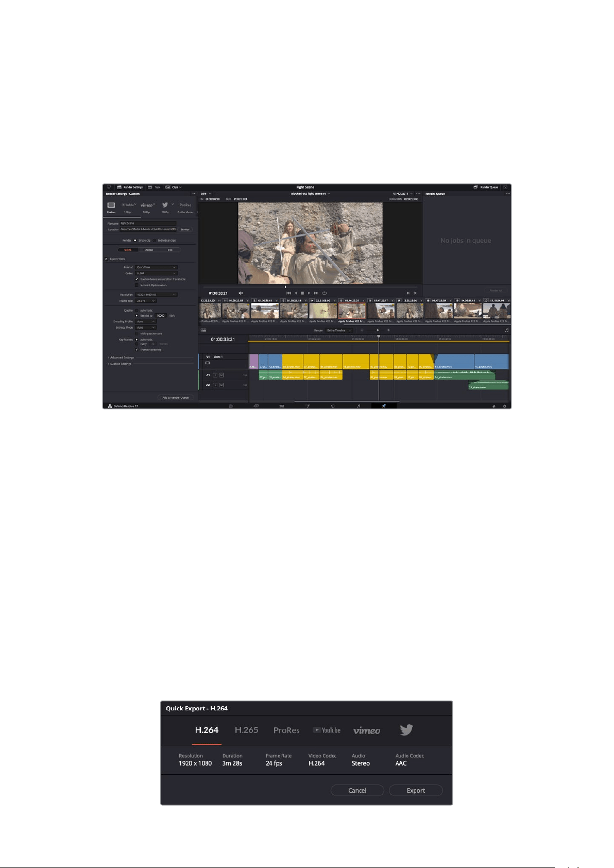Toggle Use hardware acceleration if available
Screen dimensions: 614x868
137,279
